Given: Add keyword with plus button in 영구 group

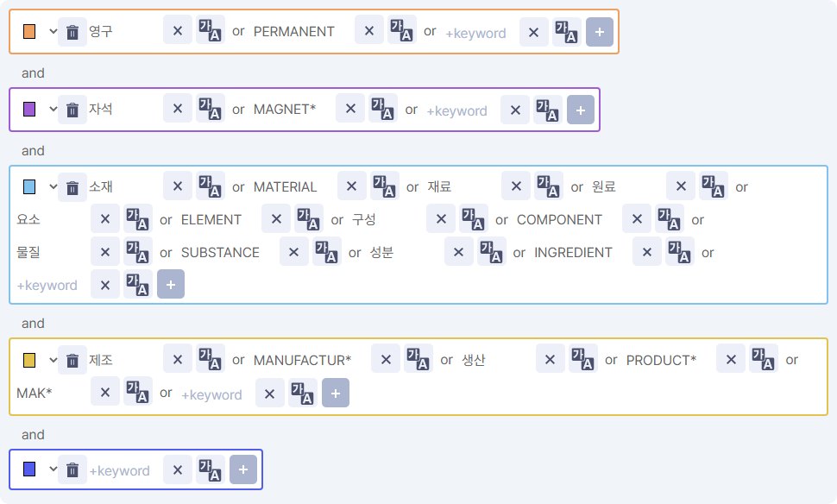Looking at the screenshot, I should (x=600, y=32).
